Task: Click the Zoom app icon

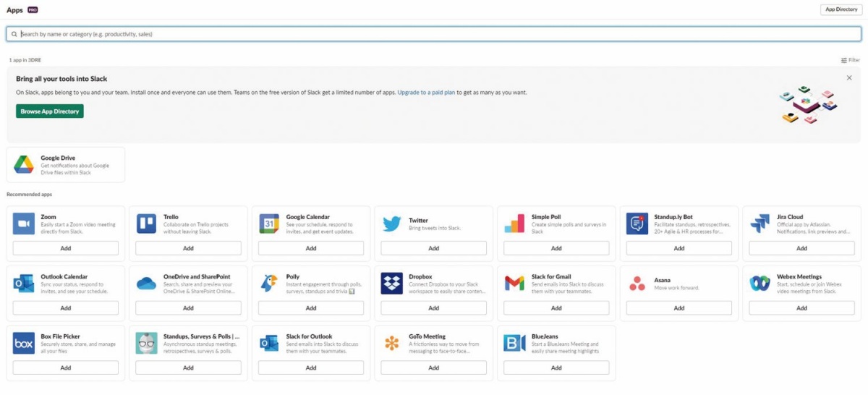Action: (x=24, y=224)
